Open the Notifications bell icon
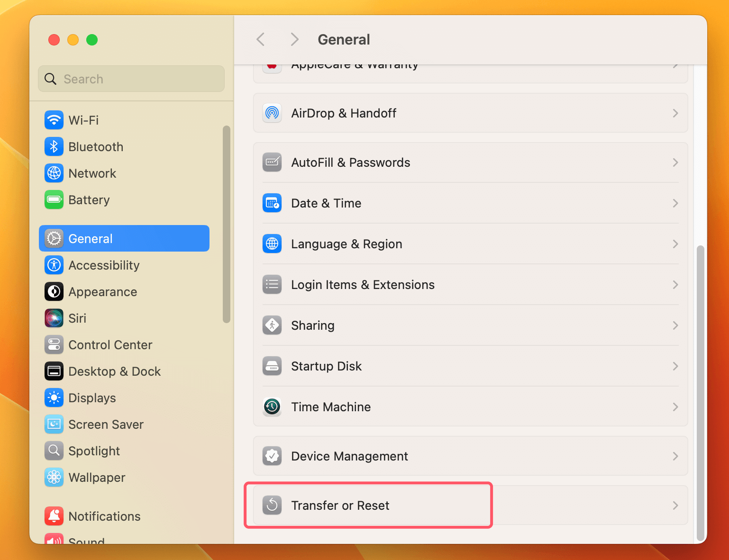729x560 pixels. coord(54,516)
